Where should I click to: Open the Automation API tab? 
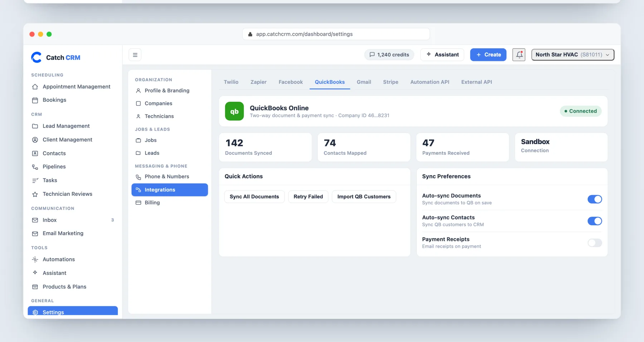coord(430,82)
